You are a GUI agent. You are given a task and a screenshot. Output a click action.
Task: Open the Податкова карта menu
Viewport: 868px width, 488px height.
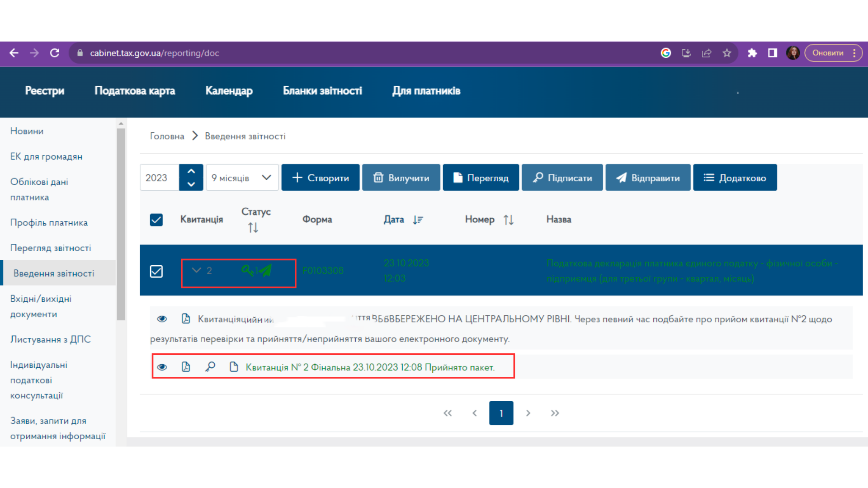(x=135, y=91)
